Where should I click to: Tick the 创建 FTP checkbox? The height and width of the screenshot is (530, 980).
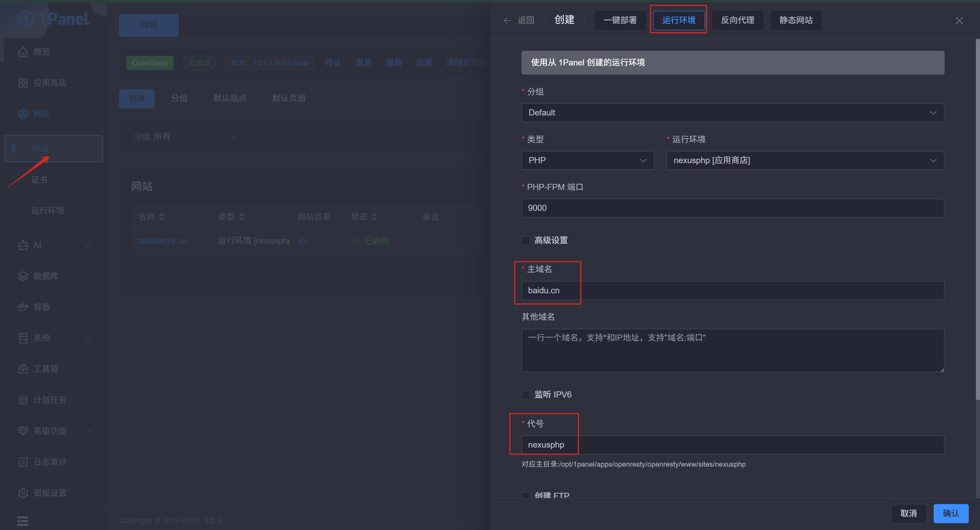coord(525,495)
